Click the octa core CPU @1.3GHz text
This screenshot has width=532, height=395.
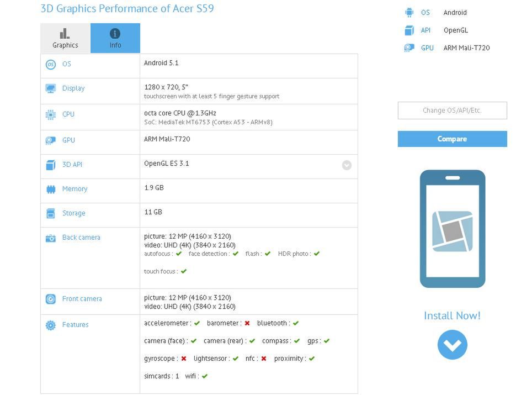click(180, 113)
